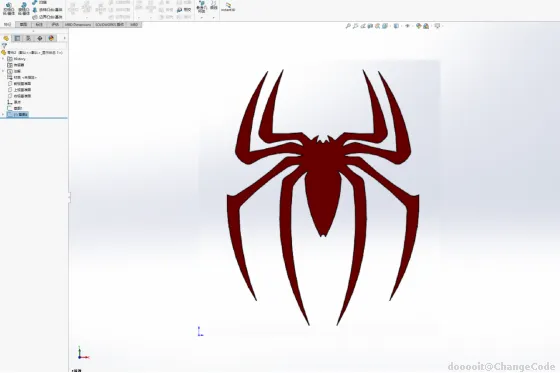Activate the Section View icon

pos(370,26)
